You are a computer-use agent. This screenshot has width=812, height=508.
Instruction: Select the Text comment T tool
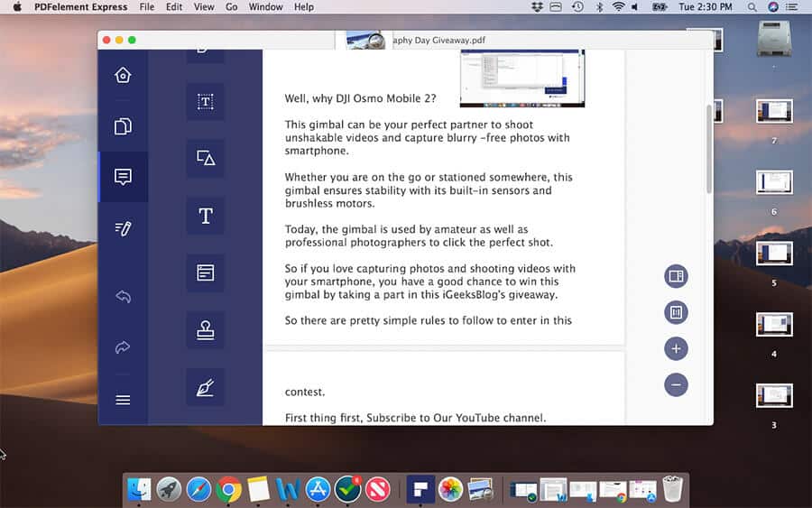click(206, 216)
